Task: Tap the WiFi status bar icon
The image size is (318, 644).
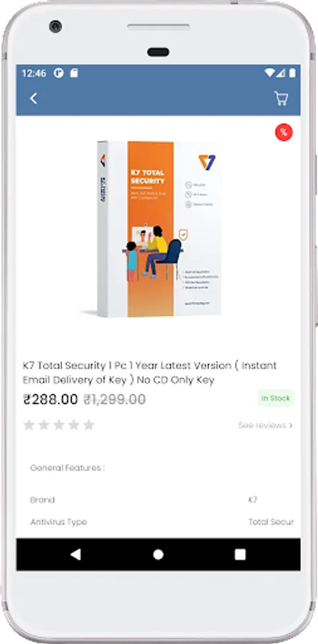Action: tap(269, 73)
